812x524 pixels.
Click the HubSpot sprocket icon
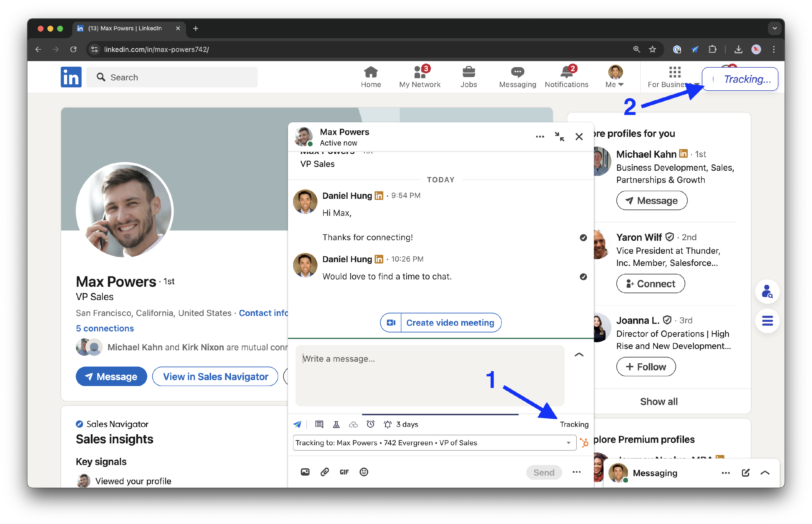pyautogui.click(x=584, y=442)
